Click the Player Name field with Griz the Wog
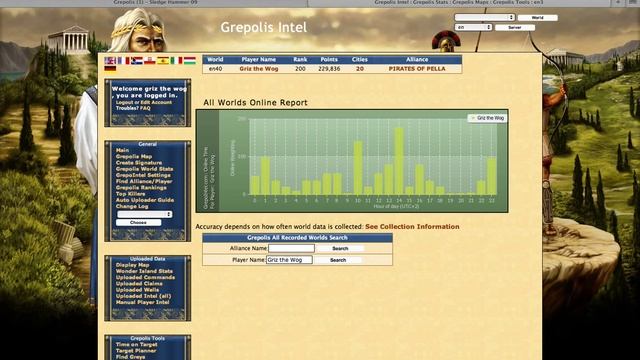Screen dimensions: 640x360 point(289,260)
